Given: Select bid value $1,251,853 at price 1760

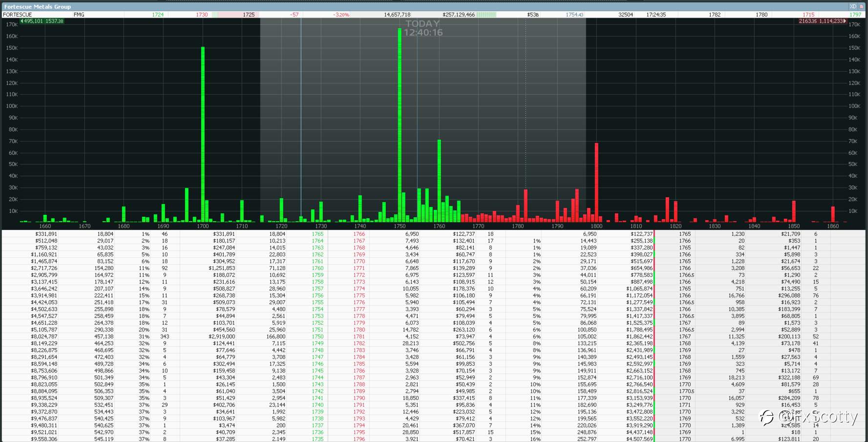Looking at the screenshot, I should coord(222,268).
